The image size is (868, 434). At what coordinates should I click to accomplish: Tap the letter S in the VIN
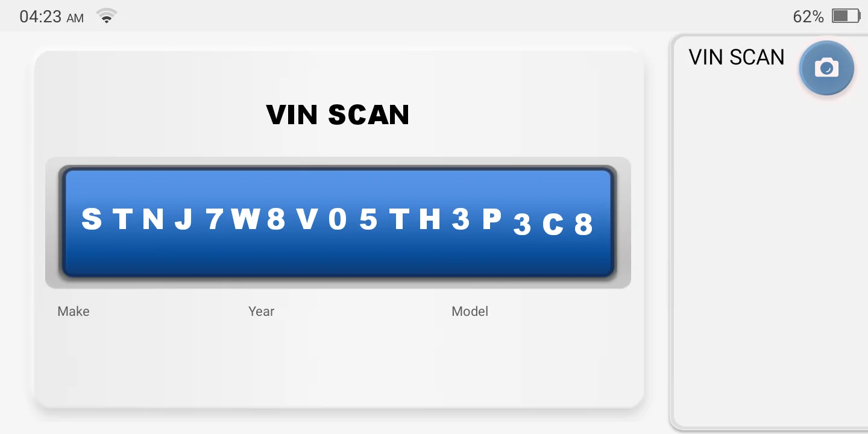[x=92, y=219]
